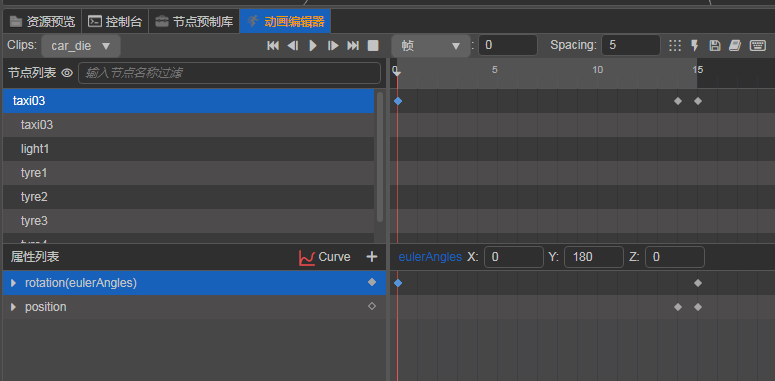Add a new property with plus button
Screen dimensions: 775x381
(371, 257)
